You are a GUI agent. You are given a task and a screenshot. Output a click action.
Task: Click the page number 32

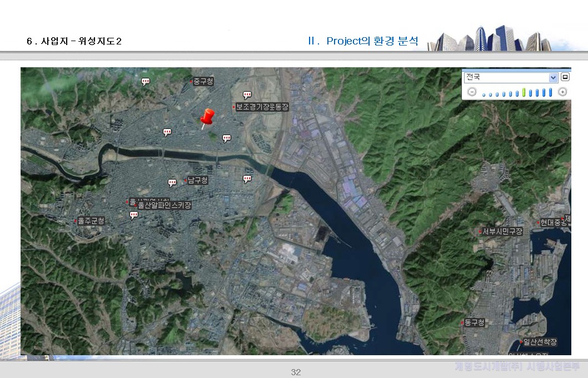296,372
